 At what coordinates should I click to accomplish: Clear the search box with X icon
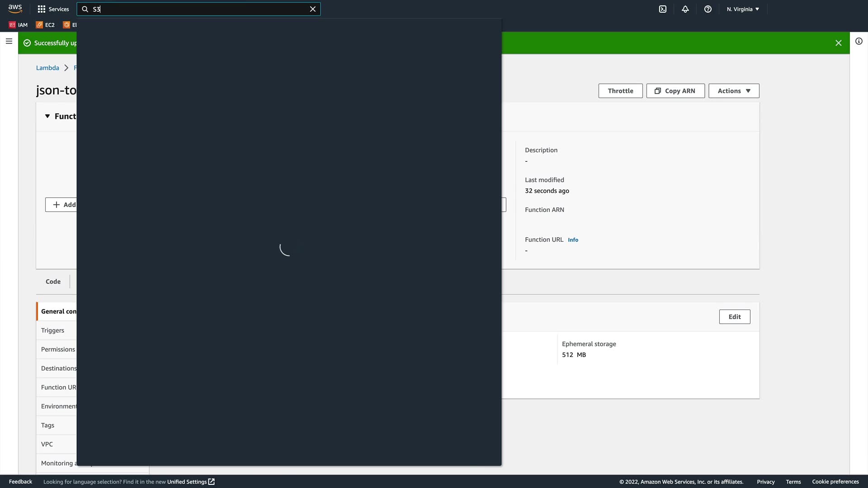pyautogui.click(x=312, y=9)
